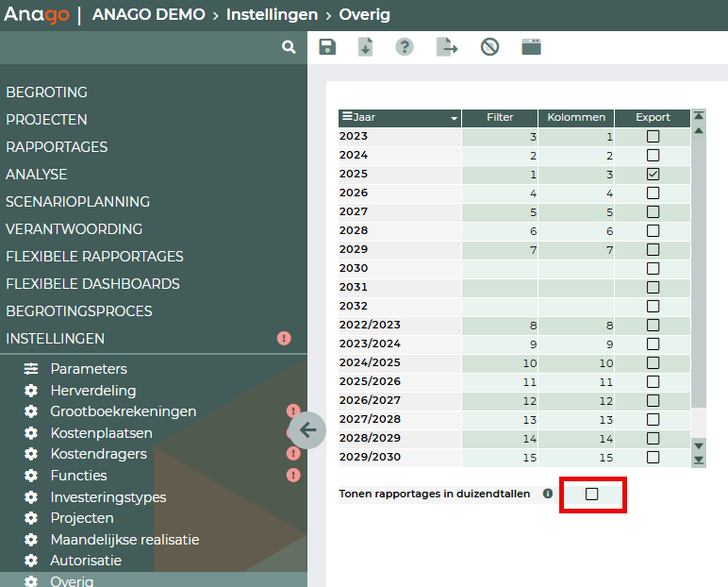The height and width of the screenshot is (587, 728).
Task: Click info icon beside Tonen rapportages
Action: point(548,494)
